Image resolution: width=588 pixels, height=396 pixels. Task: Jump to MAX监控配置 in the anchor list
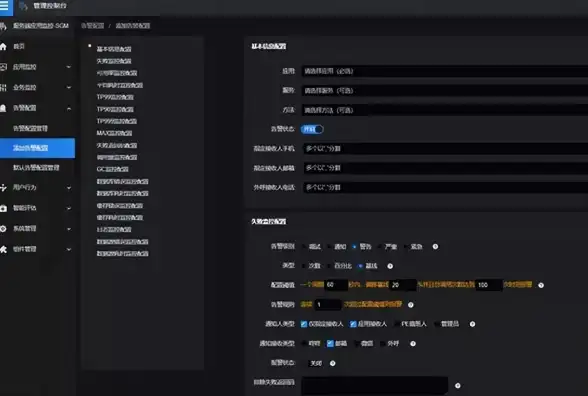[114, 133]
